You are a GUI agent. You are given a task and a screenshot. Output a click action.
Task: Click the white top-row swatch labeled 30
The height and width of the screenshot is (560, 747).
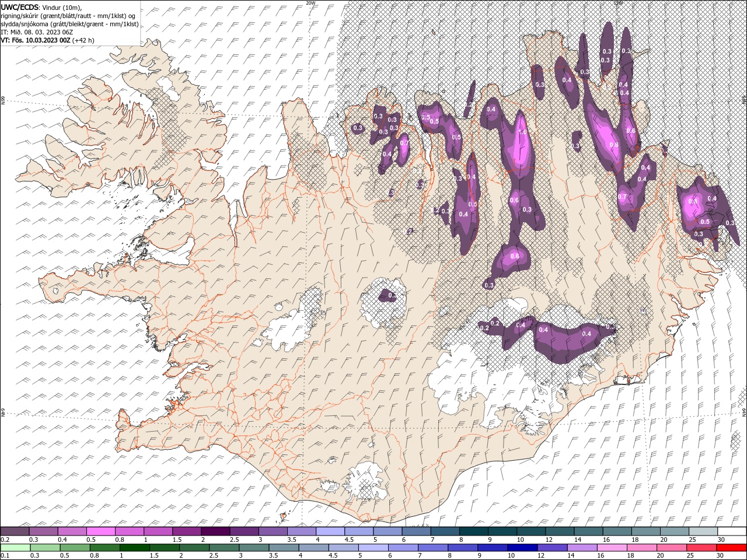point(732,531)
